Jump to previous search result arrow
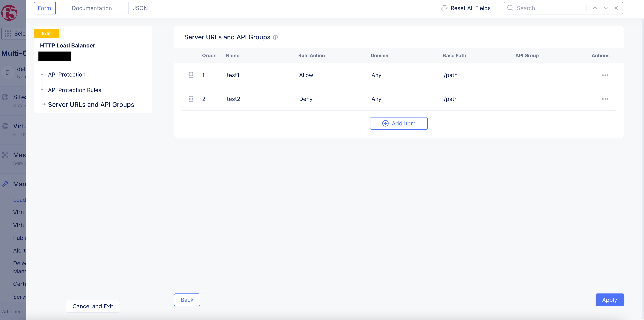644x320 pixels. point(595,8)
